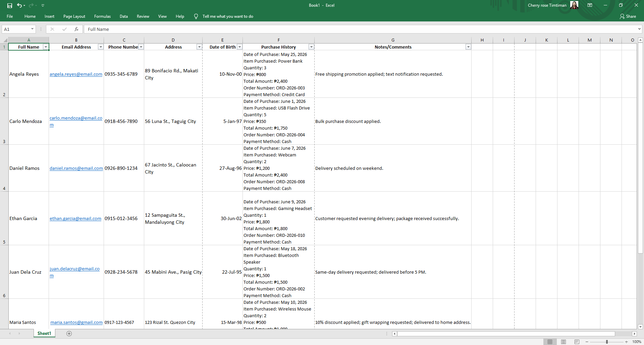Click the horizontal scroll left arrow

tap(394, 334)
